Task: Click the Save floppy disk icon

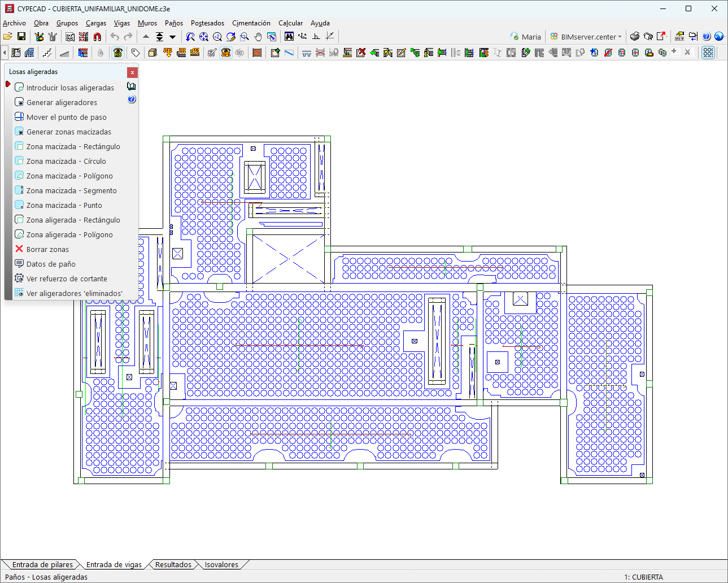Action: tap(21, 37)
